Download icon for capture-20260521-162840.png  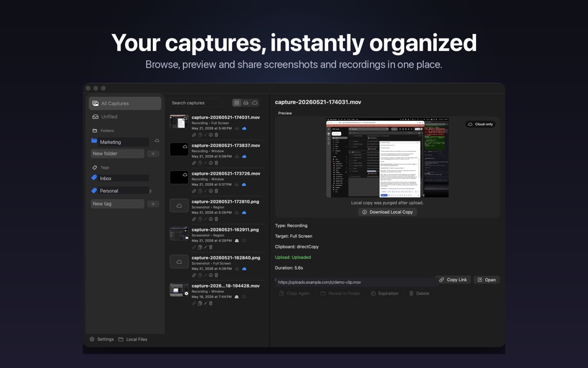pyautogui.click(x=210, y=275)
